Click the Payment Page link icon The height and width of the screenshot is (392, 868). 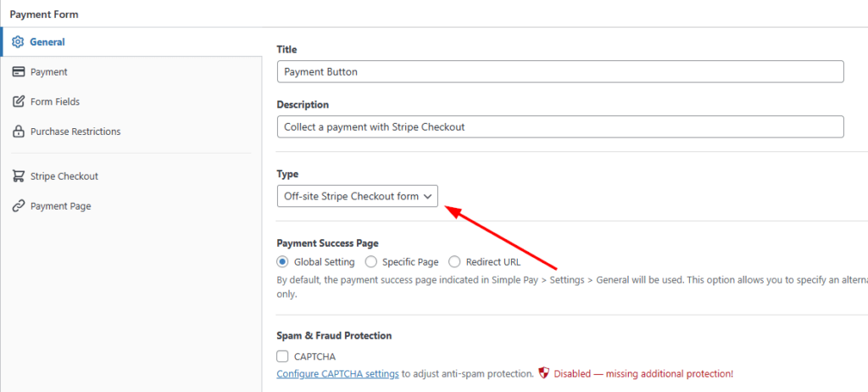(x=17, y=206)
